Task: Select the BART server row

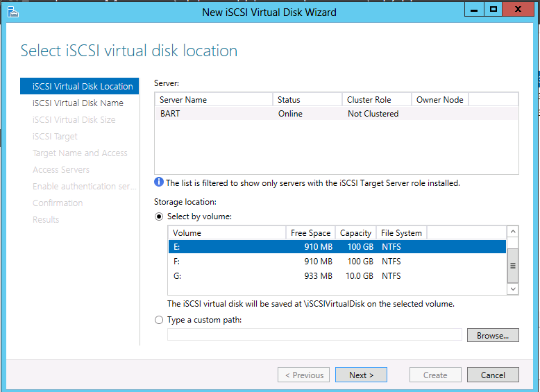Action: (337, 114)
